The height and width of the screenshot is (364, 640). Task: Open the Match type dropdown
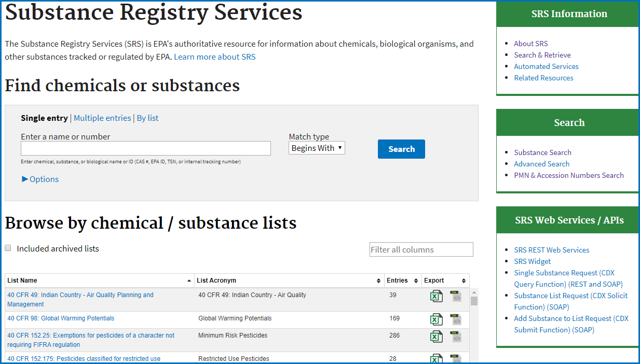click(317, 148)
